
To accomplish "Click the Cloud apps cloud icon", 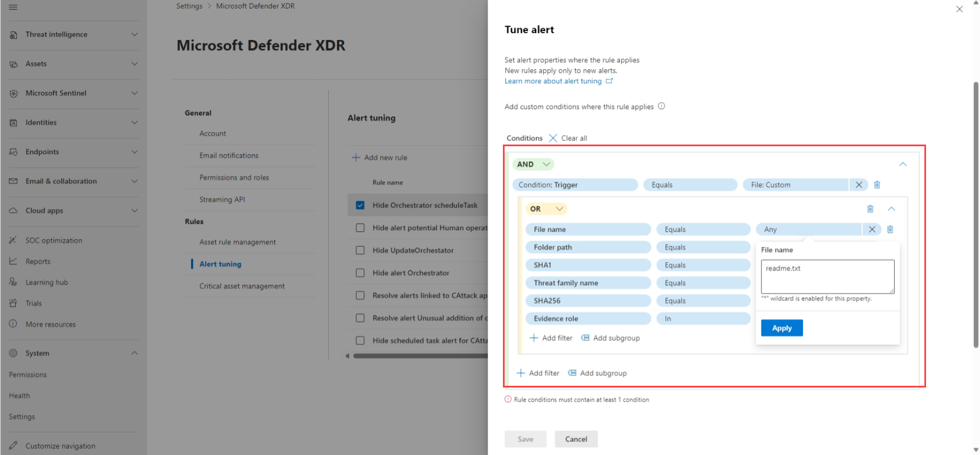I will pyautogui.click(x=13, y=210).
